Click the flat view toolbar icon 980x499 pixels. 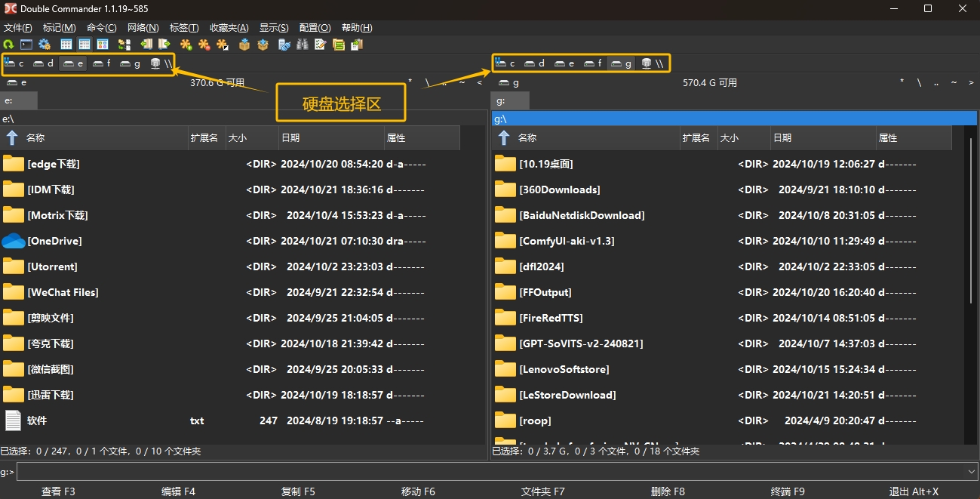[124, 45]
